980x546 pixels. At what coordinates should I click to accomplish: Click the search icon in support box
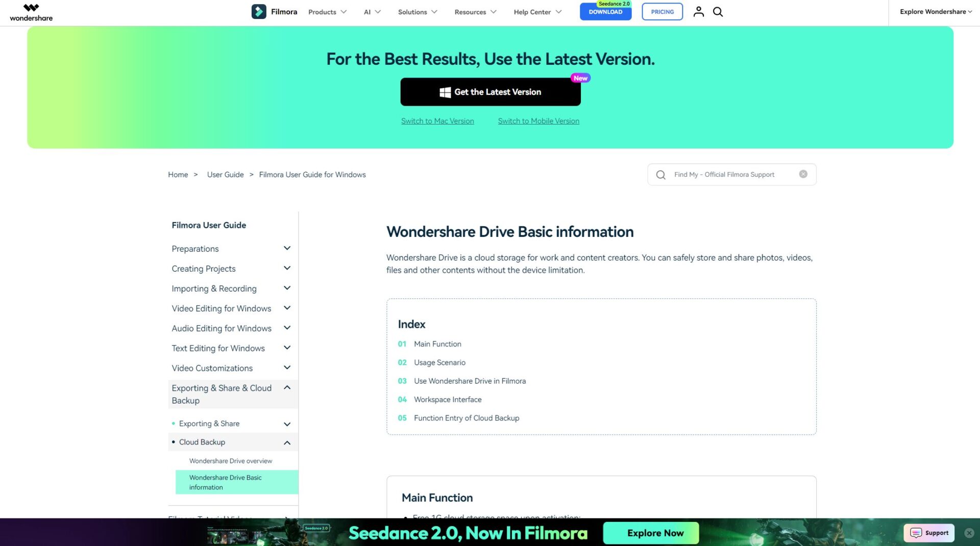660,175
